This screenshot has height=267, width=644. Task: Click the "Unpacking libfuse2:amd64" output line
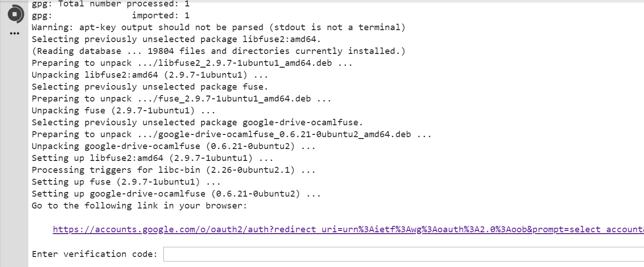(150, 75)
